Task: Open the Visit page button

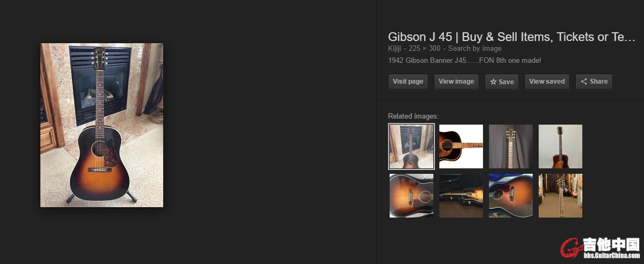Action: click(408, 81)
